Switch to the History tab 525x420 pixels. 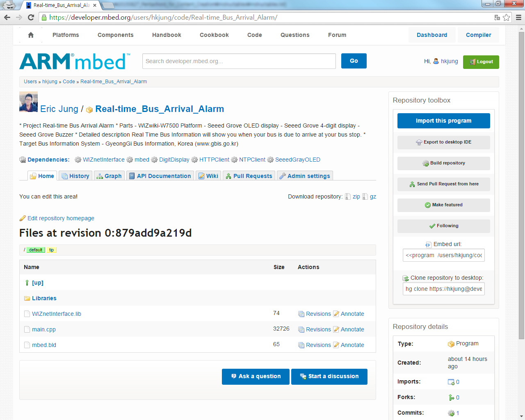75,176
